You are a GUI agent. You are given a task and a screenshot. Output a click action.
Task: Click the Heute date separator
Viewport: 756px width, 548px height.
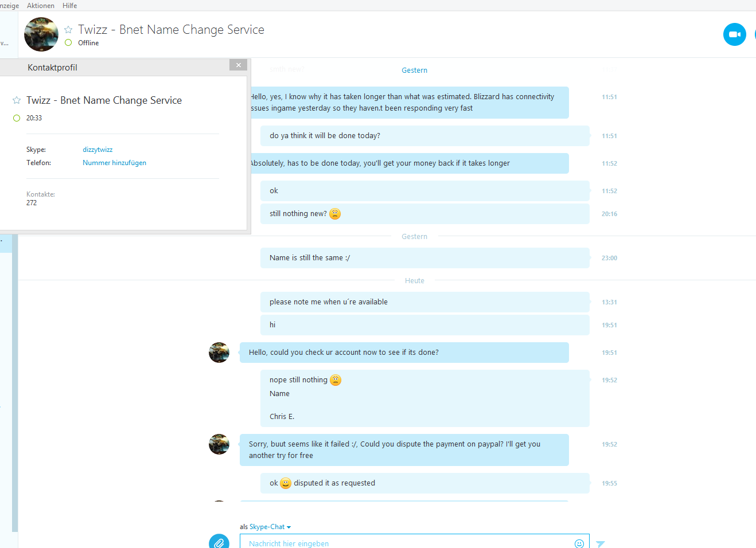tap(415, 281)
